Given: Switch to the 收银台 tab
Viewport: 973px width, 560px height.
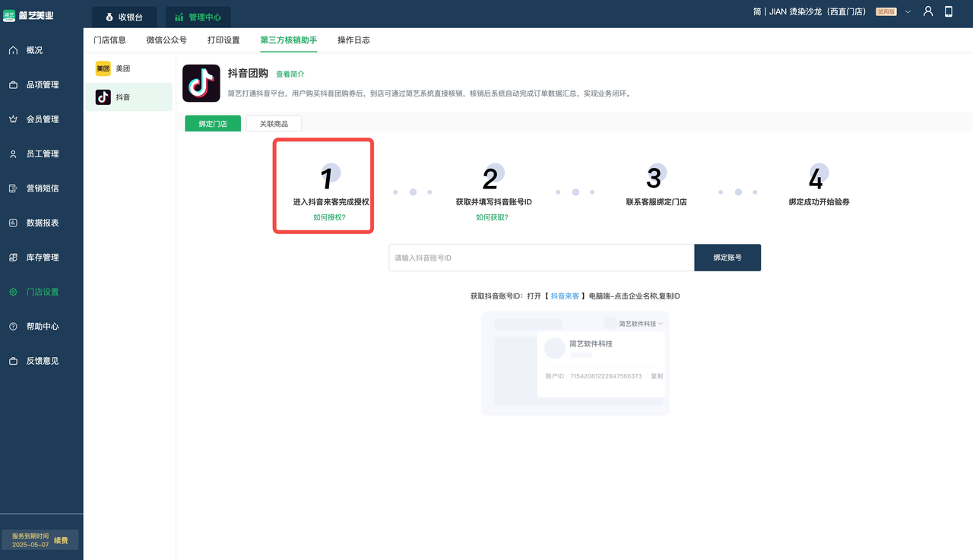Looking at the screenshot, I should [124, 17].
